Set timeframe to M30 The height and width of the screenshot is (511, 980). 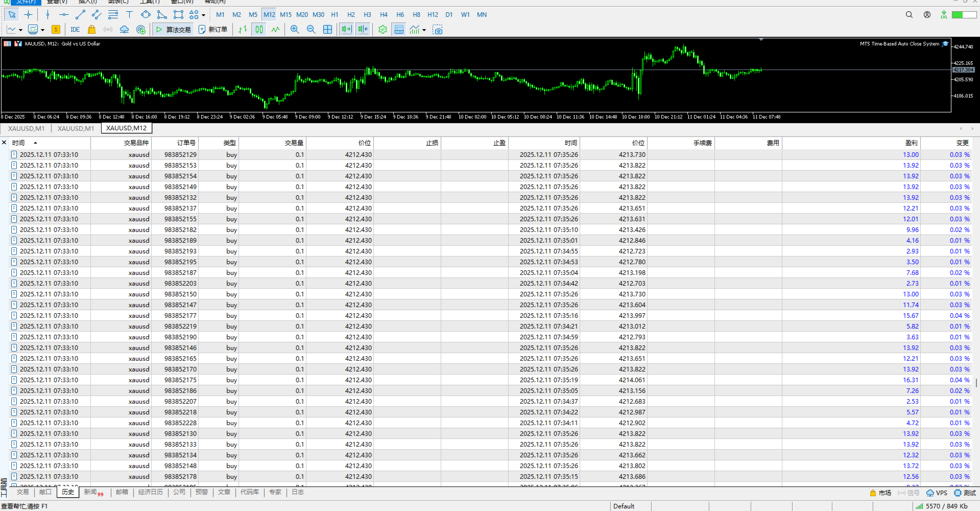point(318,15)
